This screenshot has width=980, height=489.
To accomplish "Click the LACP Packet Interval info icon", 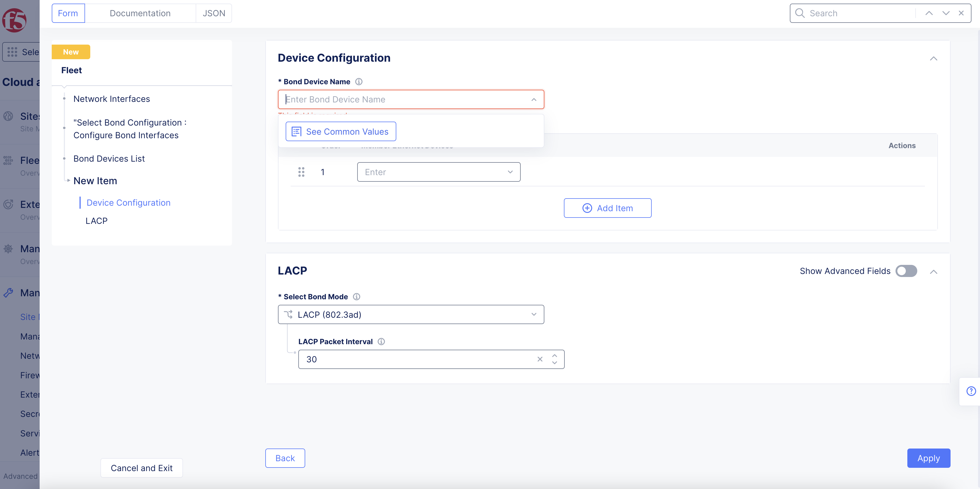I will coord(381,341).
